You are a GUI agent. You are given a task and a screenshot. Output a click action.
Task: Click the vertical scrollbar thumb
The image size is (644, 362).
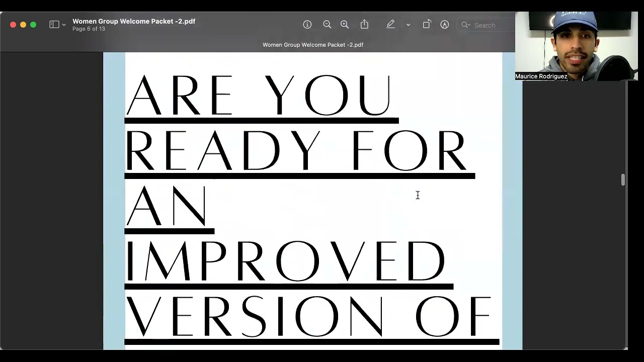click(623, 180)
